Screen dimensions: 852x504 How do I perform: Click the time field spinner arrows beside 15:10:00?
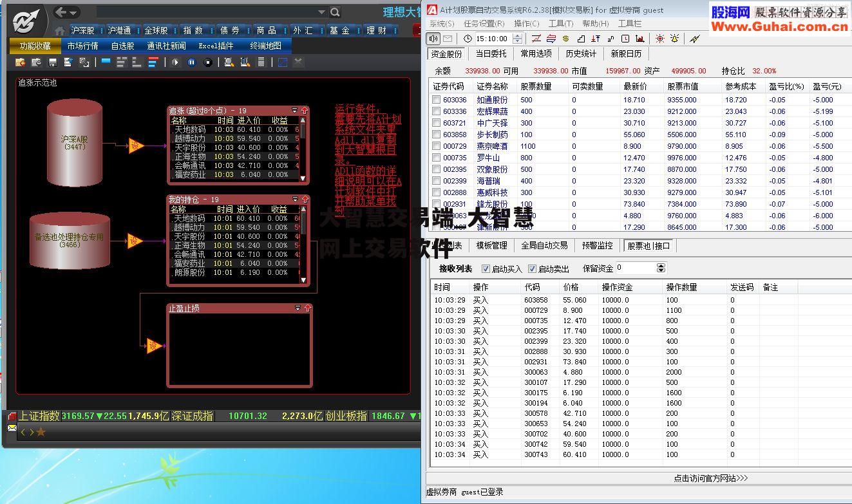[518, 39]
